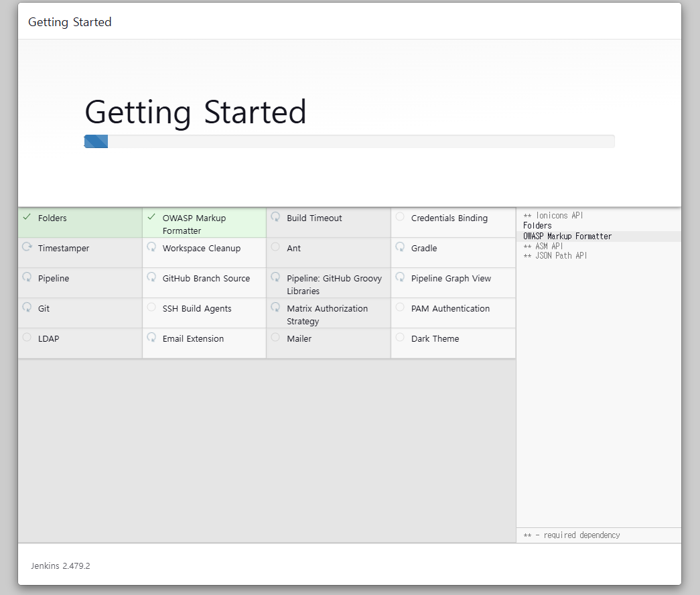Select the Mailer plugin label

(299, 338)
